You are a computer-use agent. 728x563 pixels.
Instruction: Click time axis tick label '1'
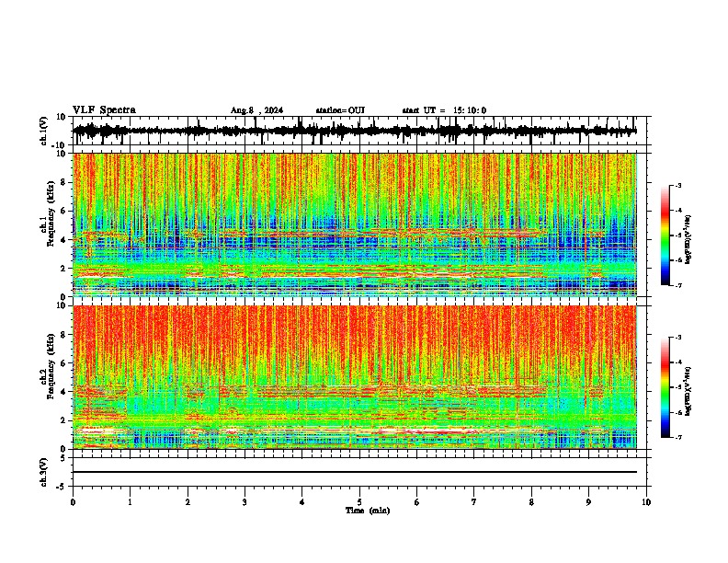click(x=130, y=502)
